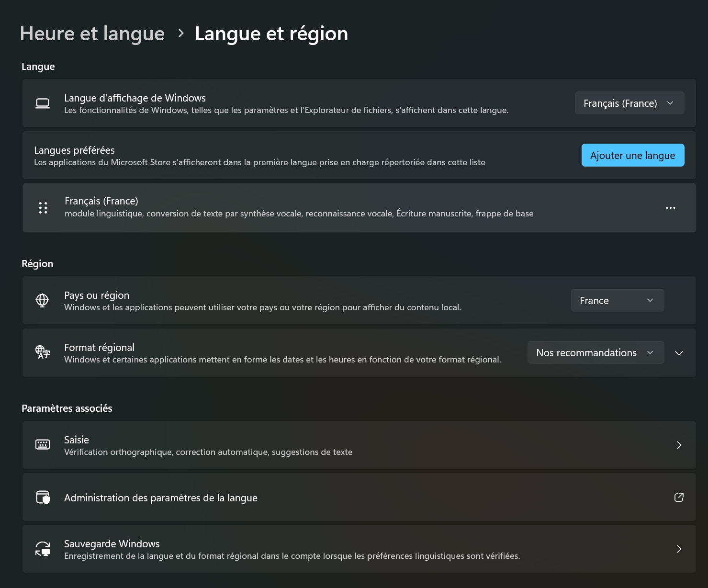Screen dimensions: 708x588
Task: Open the Nos recommandations format dropdown
Action: (595, 353)
